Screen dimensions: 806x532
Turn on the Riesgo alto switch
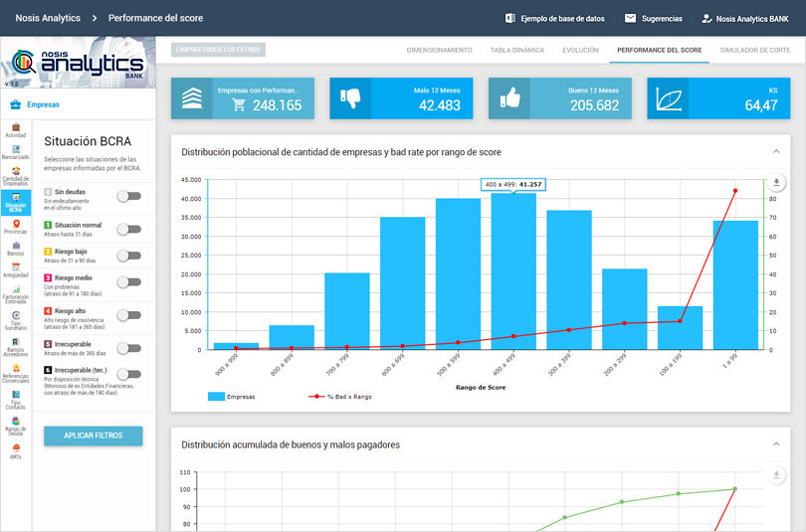click(x=129, y=315)
